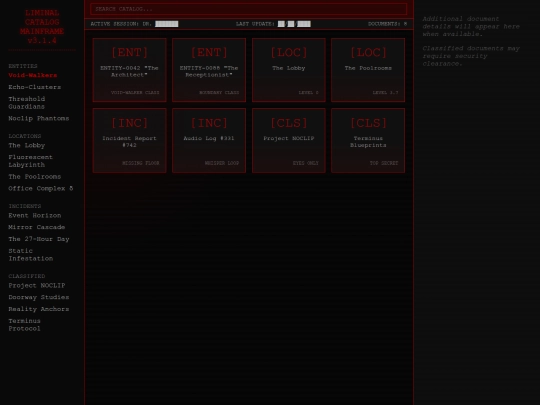Click the Search Catalog input field
540x405 pixels.
[x=248, y=9]
